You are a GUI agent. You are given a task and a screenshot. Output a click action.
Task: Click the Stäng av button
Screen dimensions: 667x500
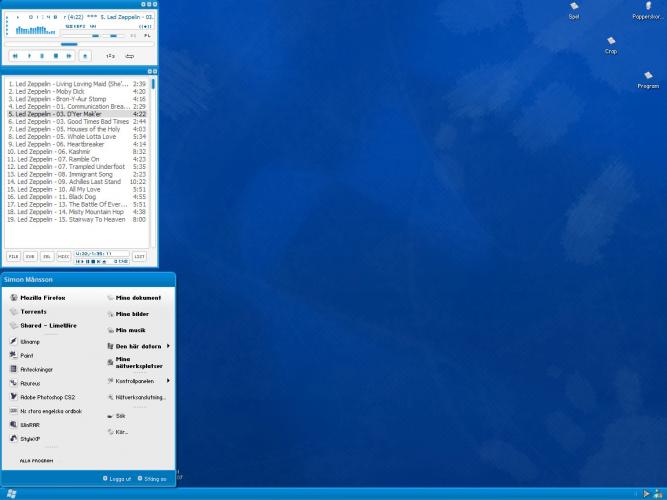[152, 479]
